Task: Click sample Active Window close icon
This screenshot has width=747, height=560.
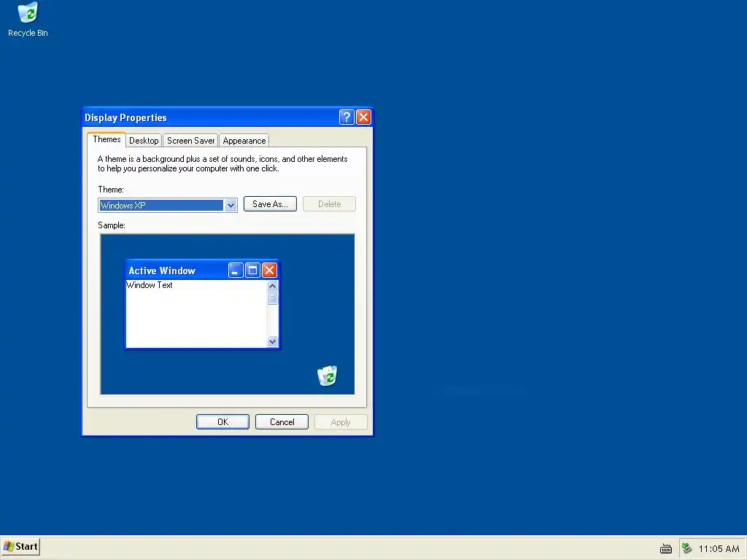Action: tap(269, 271)
